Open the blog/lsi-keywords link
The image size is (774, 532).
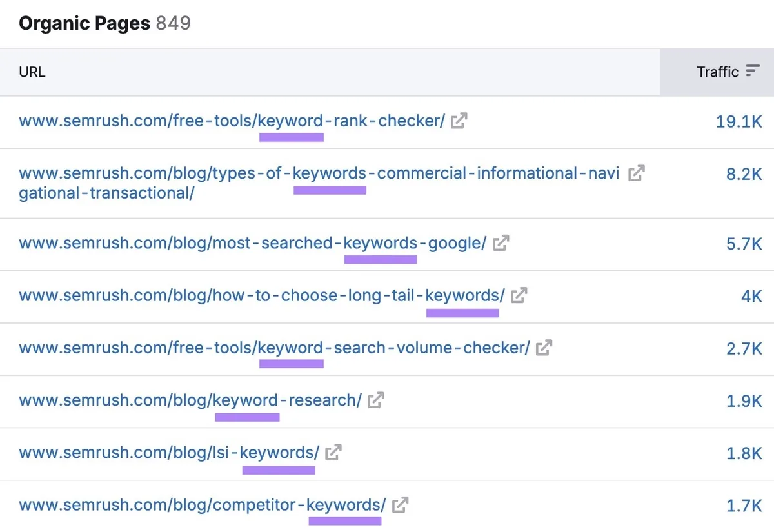169,453
